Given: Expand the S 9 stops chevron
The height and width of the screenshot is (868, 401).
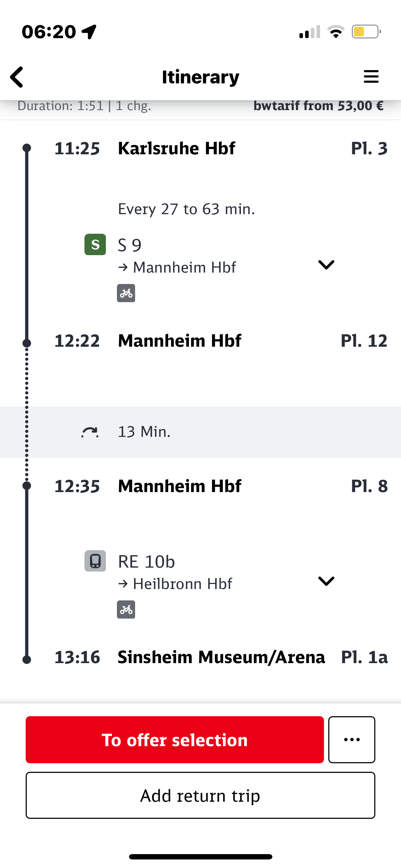Looking at the screenshot, I should 326,264.
